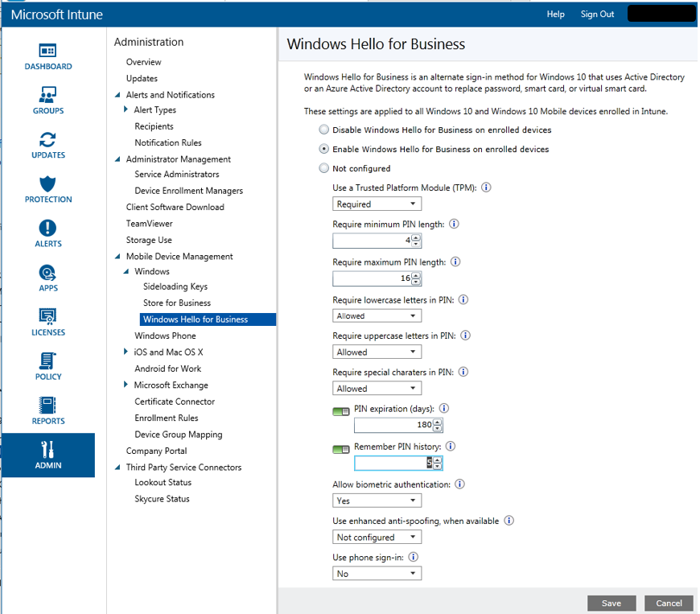Open the Protection shield icon

47,188
